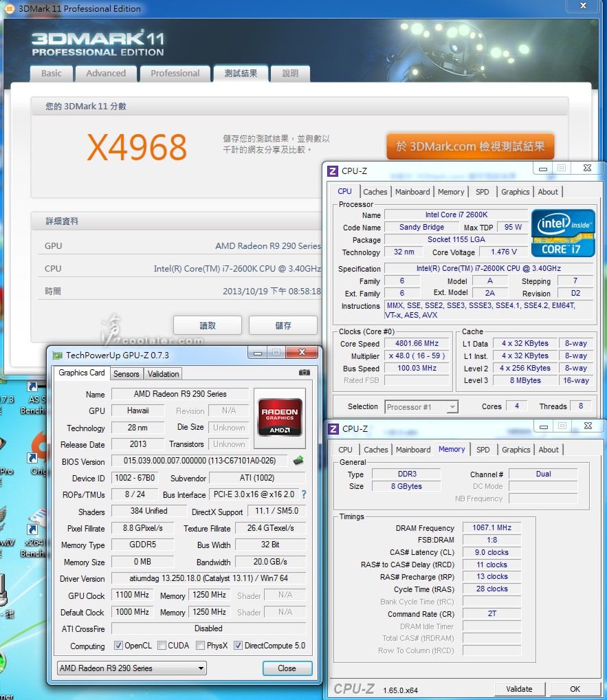Click the orange 於 3DMark.com 檢視測試結果 button

470,146
